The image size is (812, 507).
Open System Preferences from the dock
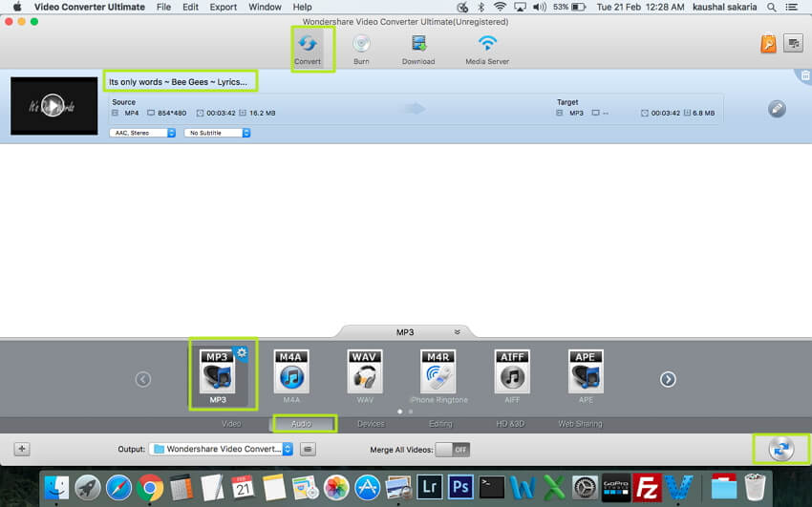tap(586, 488)
